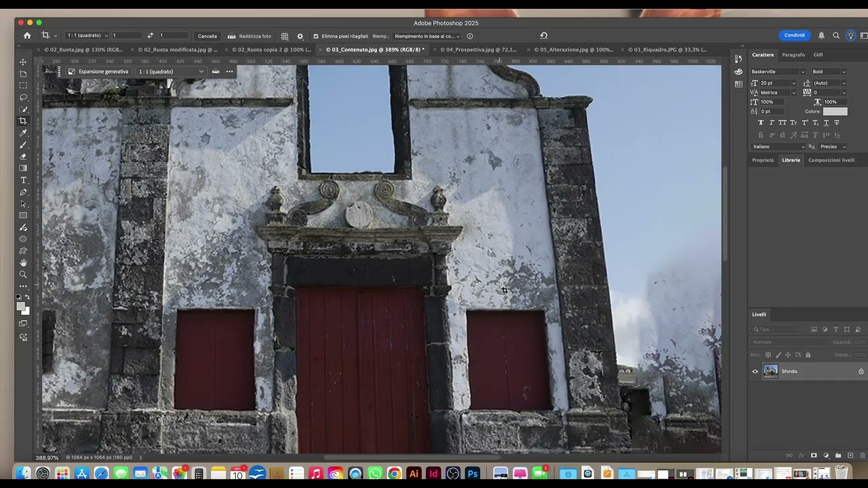The image size is (868, 488).
Task: Toggle Faux Bold text style
Action: (761, 123)
